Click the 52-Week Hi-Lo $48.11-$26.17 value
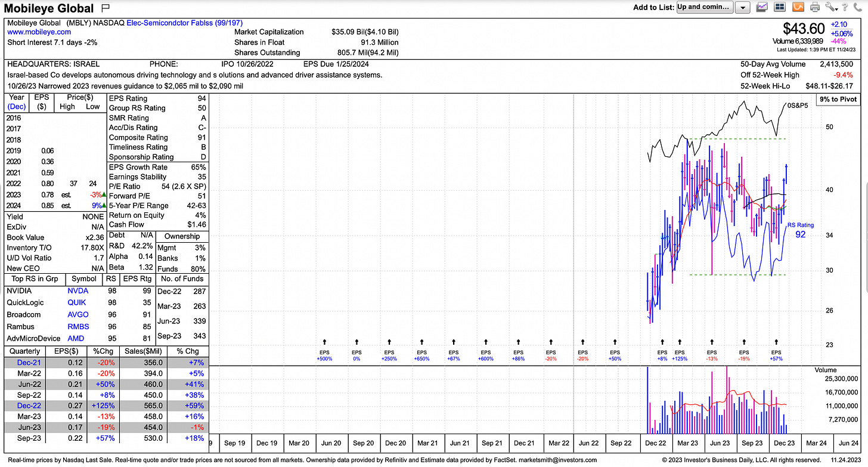The width and height of the screenshot is (868, 467). pyautogui.click(x=830, y=86)
